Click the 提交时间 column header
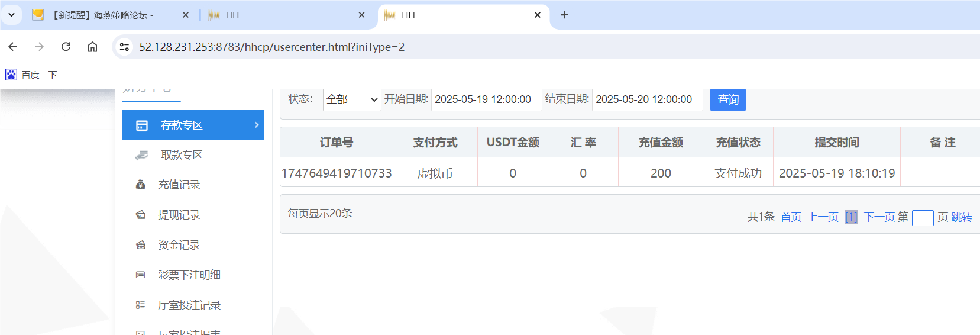 tap(837, 143)
